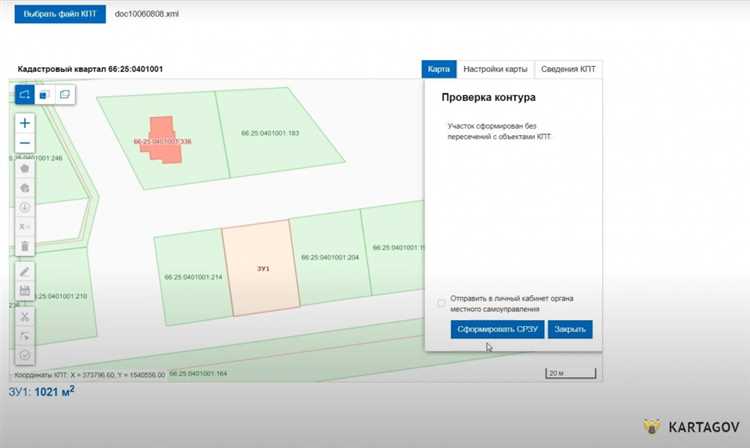Select the scissors cut tool
This screenshot has height=448, width=750.
(25, 315)
